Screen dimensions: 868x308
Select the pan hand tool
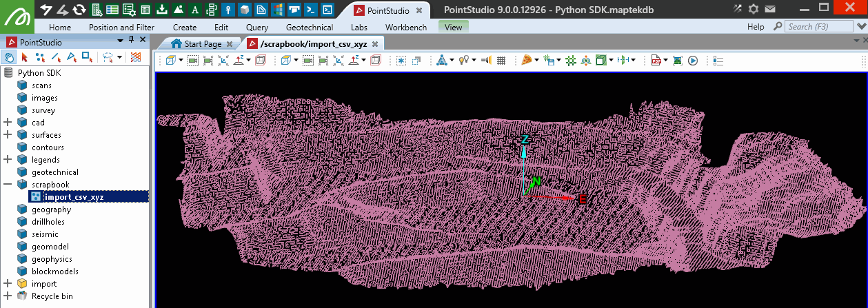10,57
